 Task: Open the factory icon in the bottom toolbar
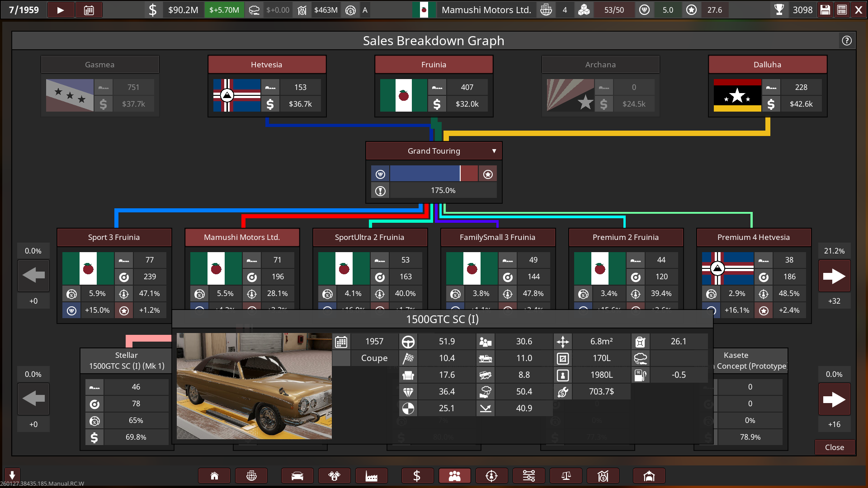pyautogui.click(x=371, y=476)
